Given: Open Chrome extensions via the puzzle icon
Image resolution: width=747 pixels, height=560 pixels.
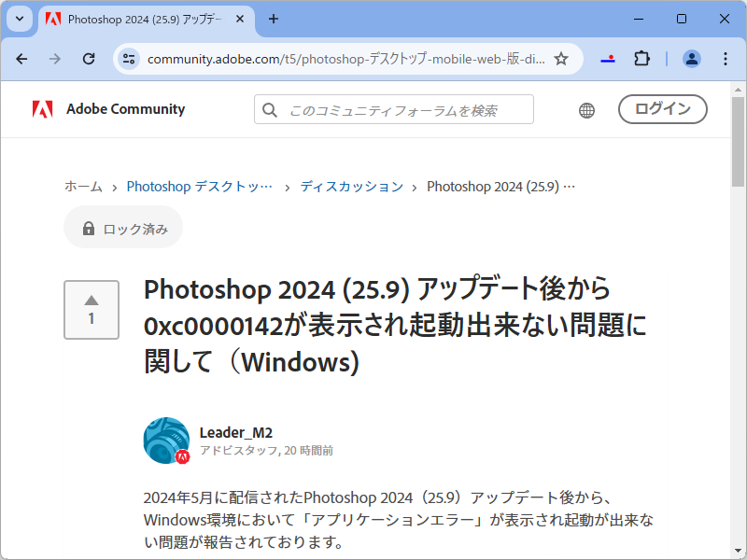Looking at the screenshot, I should pyautogui.click(x=641, y=58).
